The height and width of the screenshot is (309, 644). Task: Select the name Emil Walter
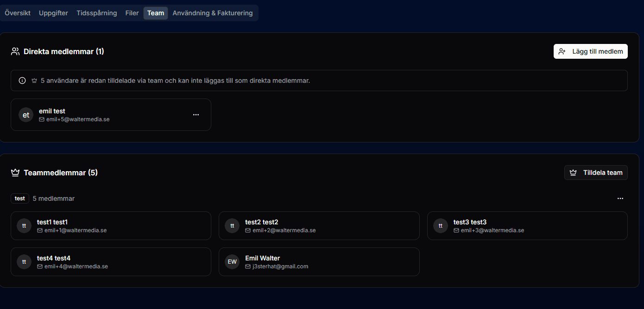coord(263,258)
